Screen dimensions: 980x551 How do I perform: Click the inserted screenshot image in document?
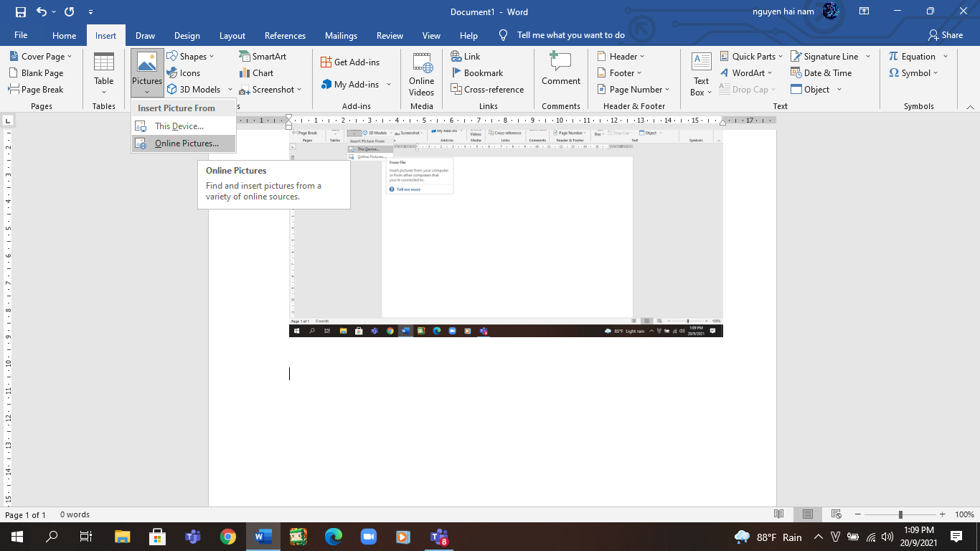pos(506,233)
